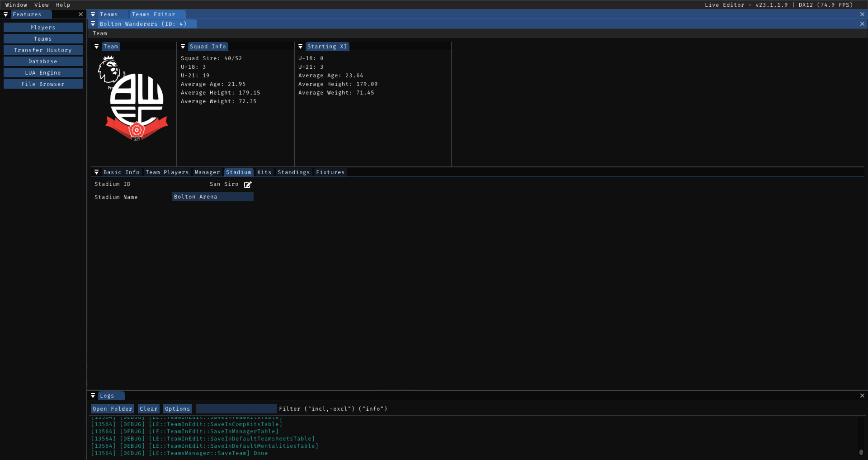Click the Starting XI Average Weight: 71.45 text

[x=336, y=93]
